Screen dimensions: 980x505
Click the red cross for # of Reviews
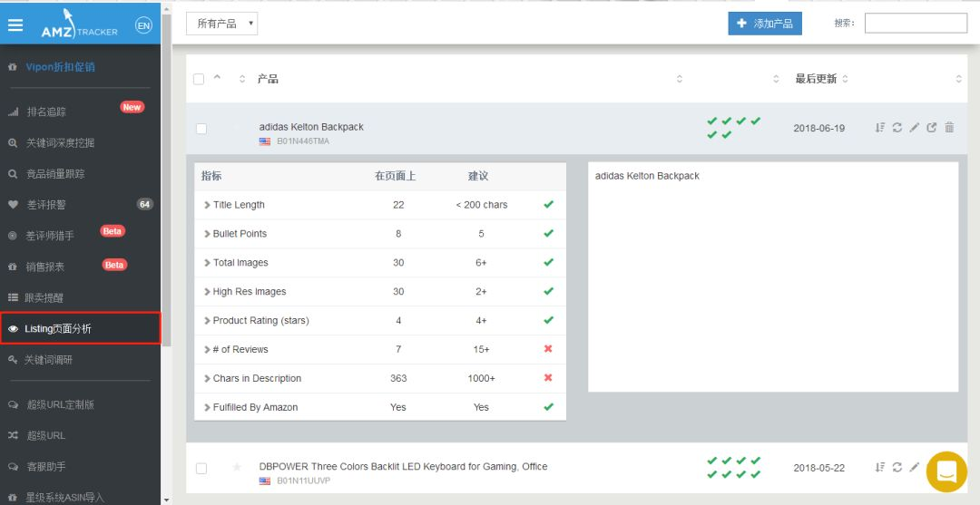548,349
